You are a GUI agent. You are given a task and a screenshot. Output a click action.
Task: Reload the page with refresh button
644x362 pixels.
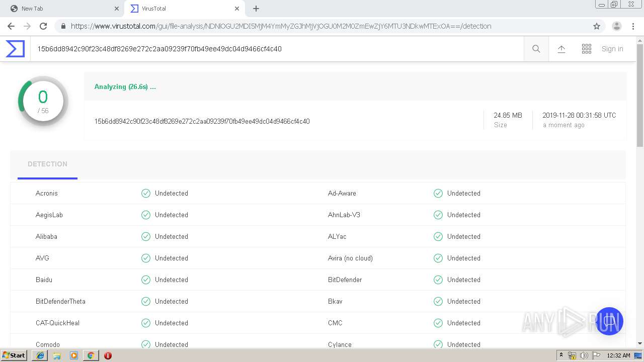point(43,26)
